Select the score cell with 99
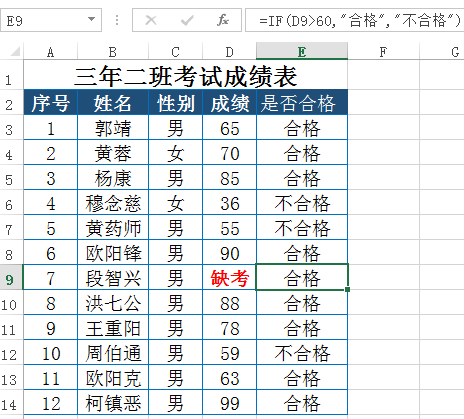Viewport: 464px width, 419px height. tap(229, 403)
